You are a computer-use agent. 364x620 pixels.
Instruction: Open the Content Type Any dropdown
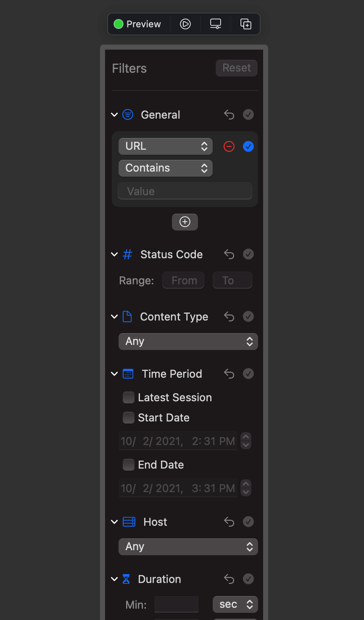(188, 342)
